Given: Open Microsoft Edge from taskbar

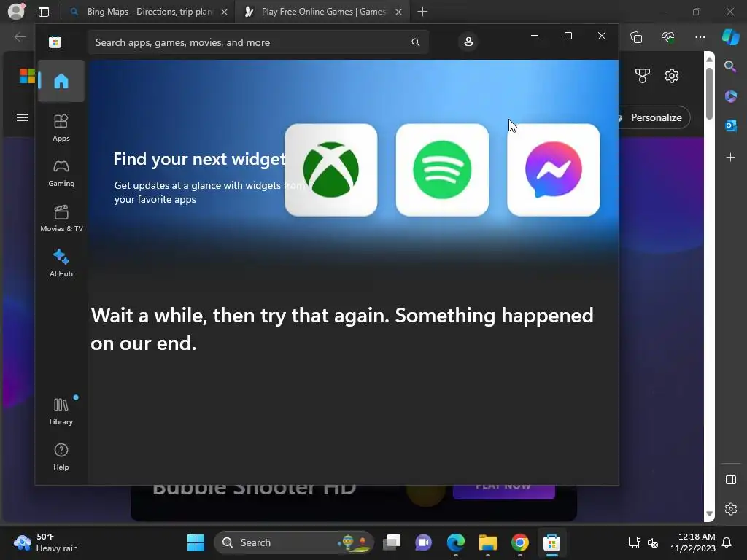Looking at the screenshot, I should (x=456, y=542).
